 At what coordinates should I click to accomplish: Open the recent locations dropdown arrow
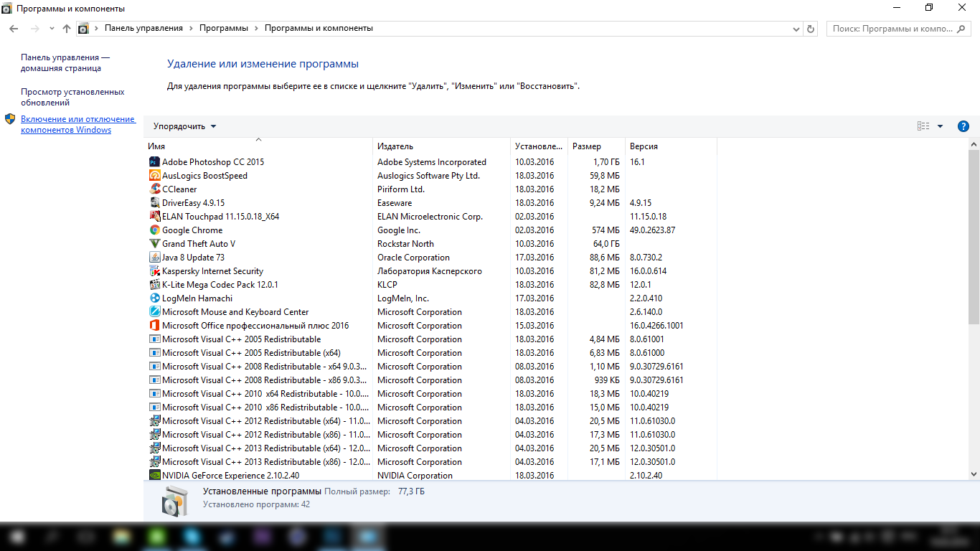pos(52,29)
